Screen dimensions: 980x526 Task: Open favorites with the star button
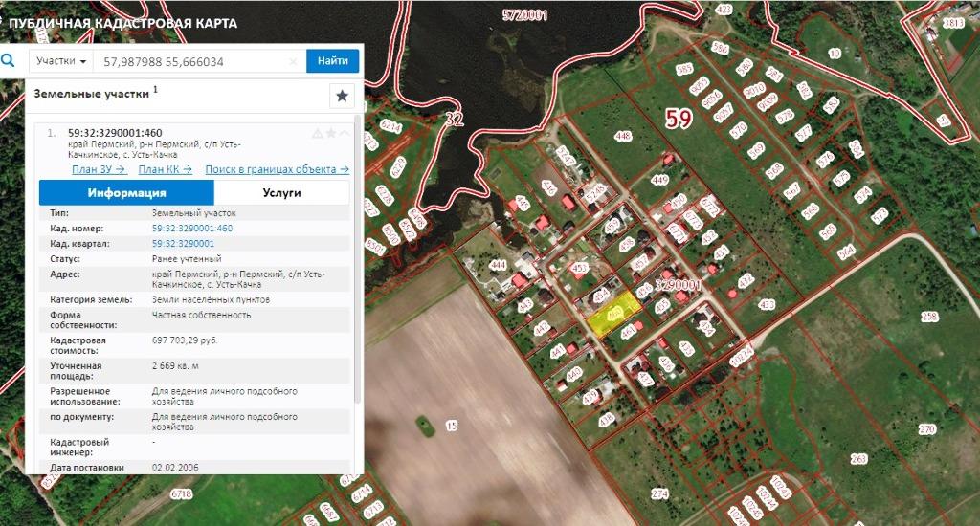342,96
